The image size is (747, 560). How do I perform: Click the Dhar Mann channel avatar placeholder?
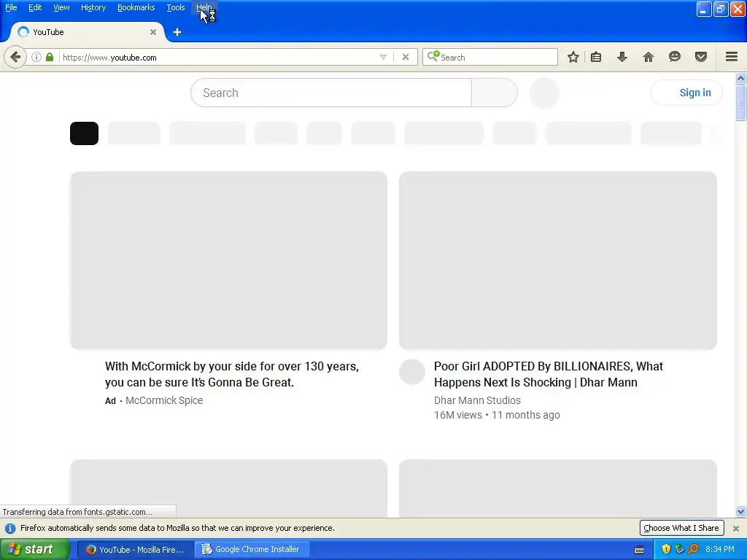coord(412,372)
